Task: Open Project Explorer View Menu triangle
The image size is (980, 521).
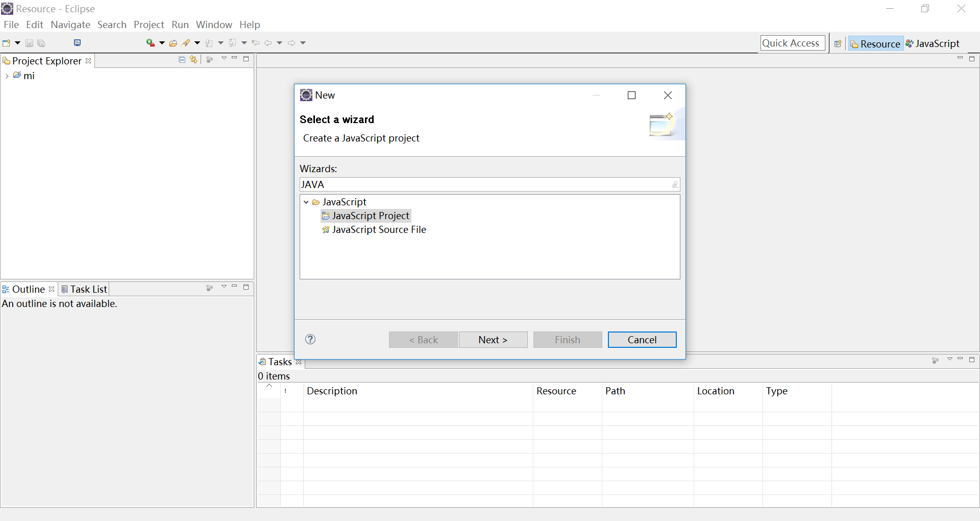Action: pos(224,59)
